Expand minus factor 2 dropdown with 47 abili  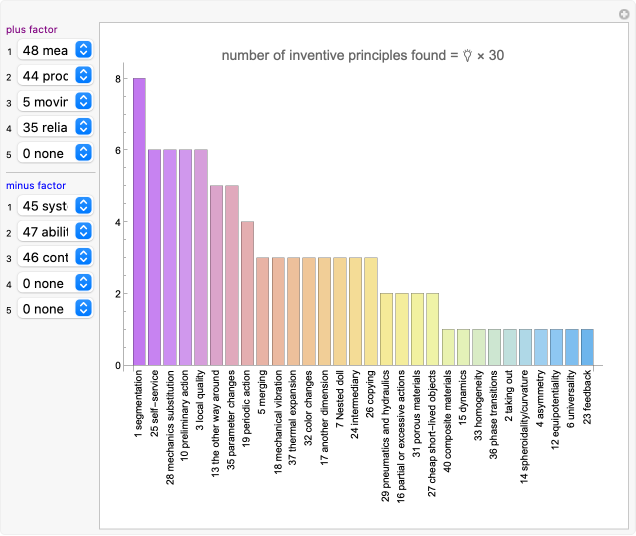click(x=55, y=232)
